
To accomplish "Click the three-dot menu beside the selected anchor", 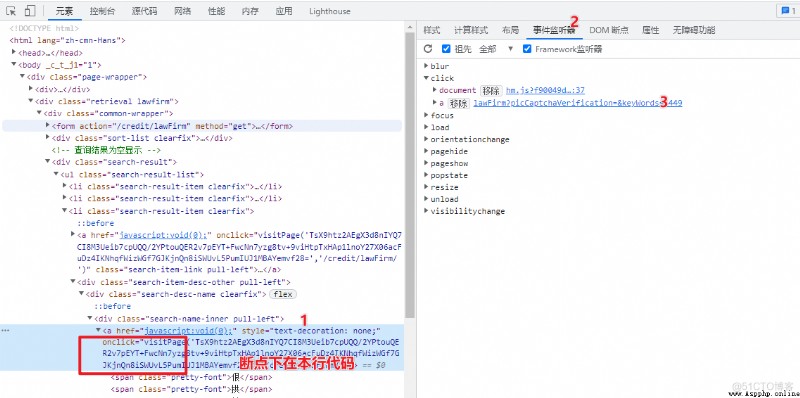I will (6, 330).
